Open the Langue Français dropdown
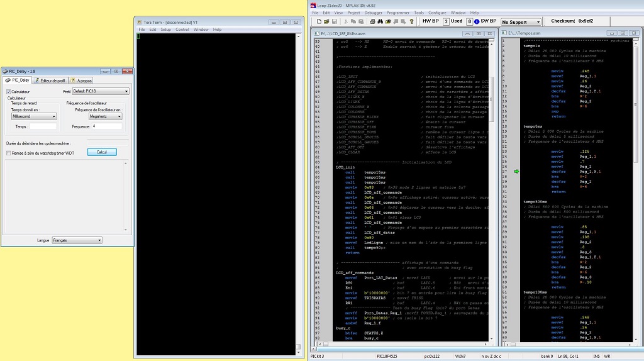The height and width of the screenshot is (361, 644). coord(77,240)
